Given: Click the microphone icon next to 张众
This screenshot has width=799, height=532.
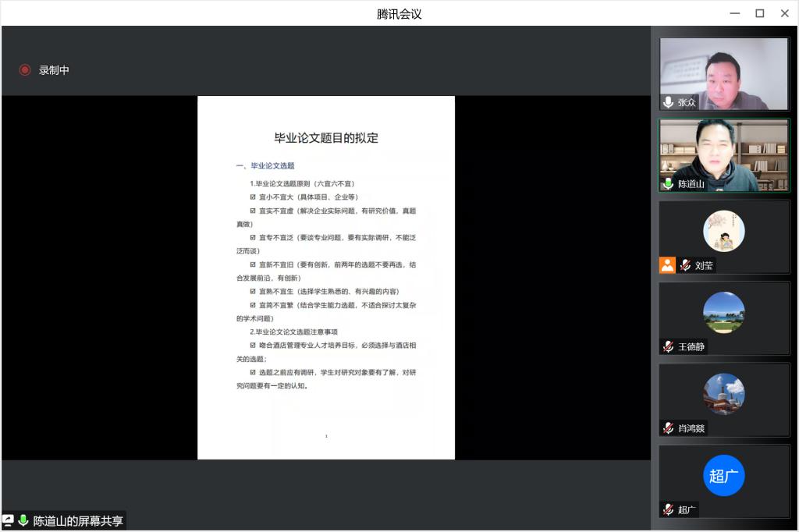Looking at the screenshot, I should click(x=668, y=102).
